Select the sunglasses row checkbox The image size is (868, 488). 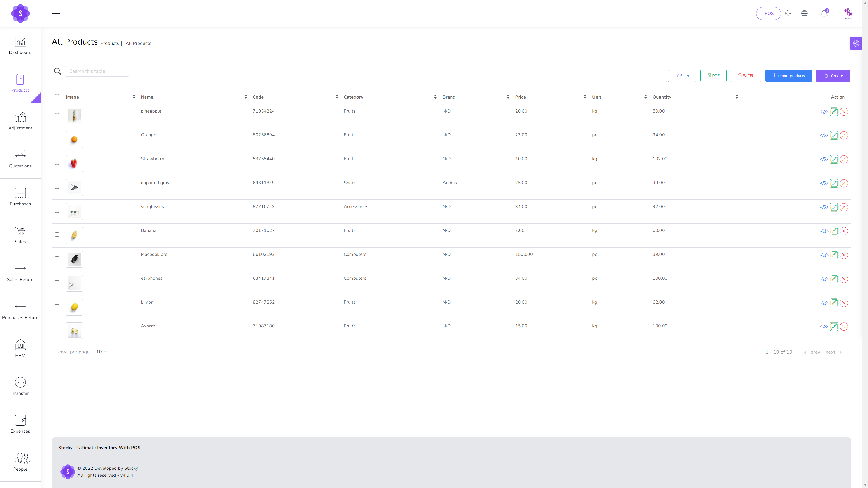(x=57, y=211)
